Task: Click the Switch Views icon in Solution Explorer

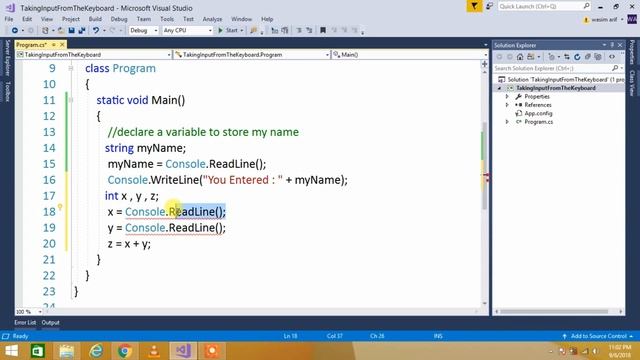Action: (x=531, y=57)
